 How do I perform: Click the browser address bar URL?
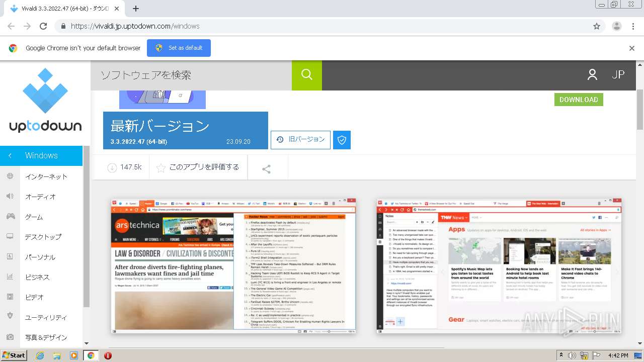coord(135,26)
